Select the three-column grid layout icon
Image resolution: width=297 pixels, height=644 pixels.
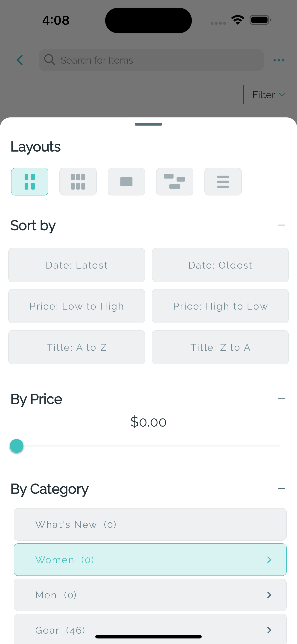pyautogui.click(x=78, y=181)
